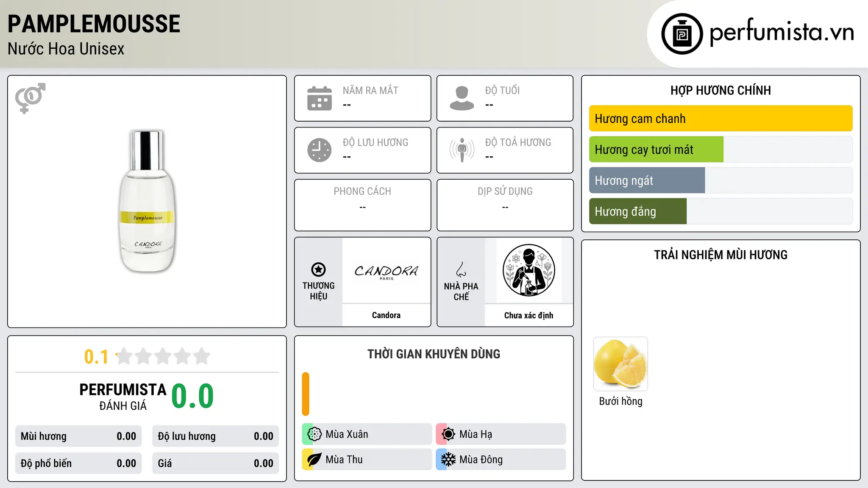Click the five-star rating row

click(163, 356)
